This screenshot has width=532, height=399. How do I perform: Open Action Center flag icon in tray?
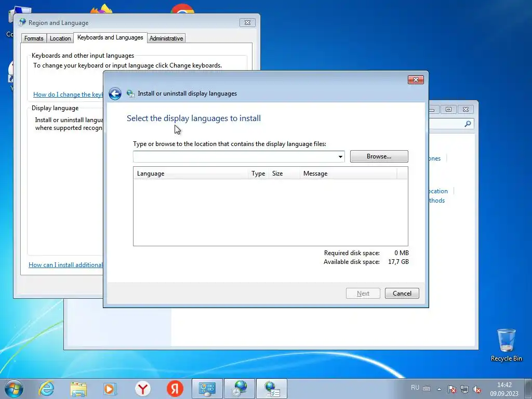click(451, 389)
